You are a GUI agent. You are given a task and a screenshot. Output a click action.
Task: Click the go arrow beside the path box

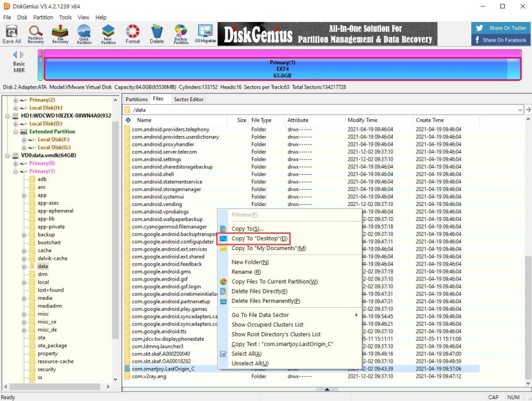(x=528, y=110)
